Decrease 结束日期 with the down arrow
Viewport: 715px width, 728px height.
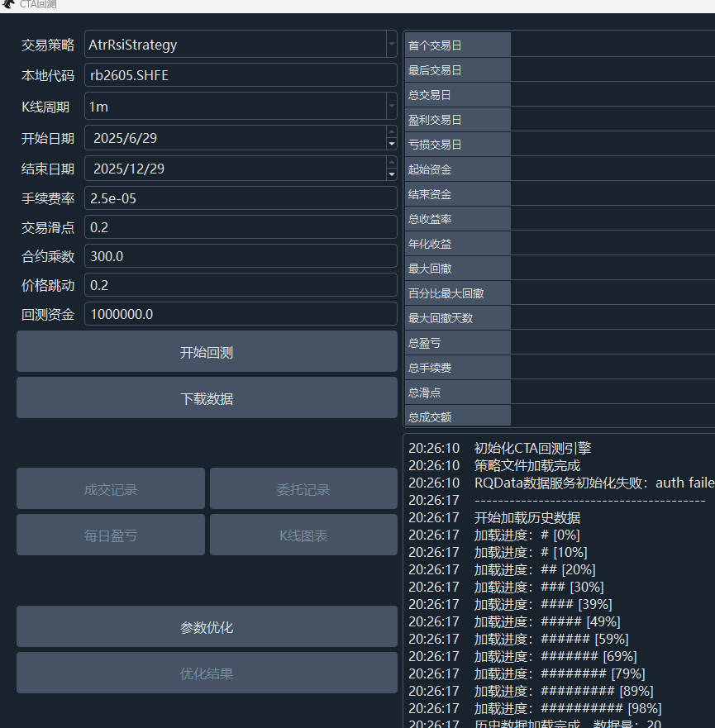[x=391, y=174]
